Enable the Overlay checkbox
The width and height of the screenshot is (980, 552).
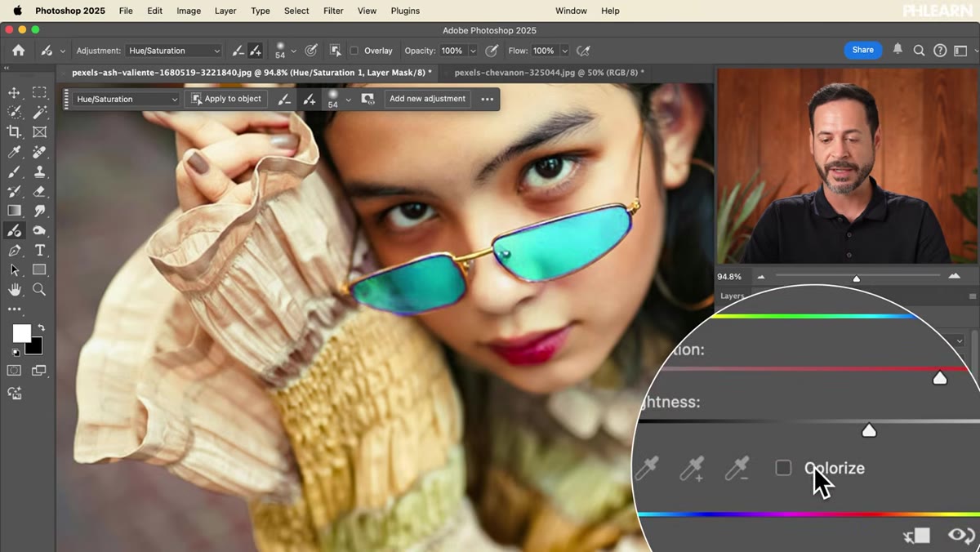click(x=354, y=51)
